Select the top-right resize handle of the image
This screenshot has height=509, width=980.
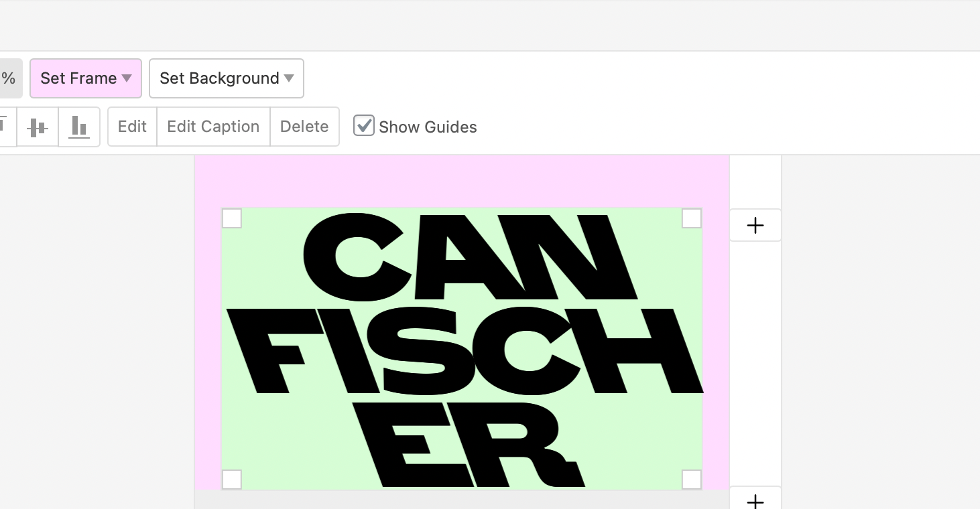(692, 218)
